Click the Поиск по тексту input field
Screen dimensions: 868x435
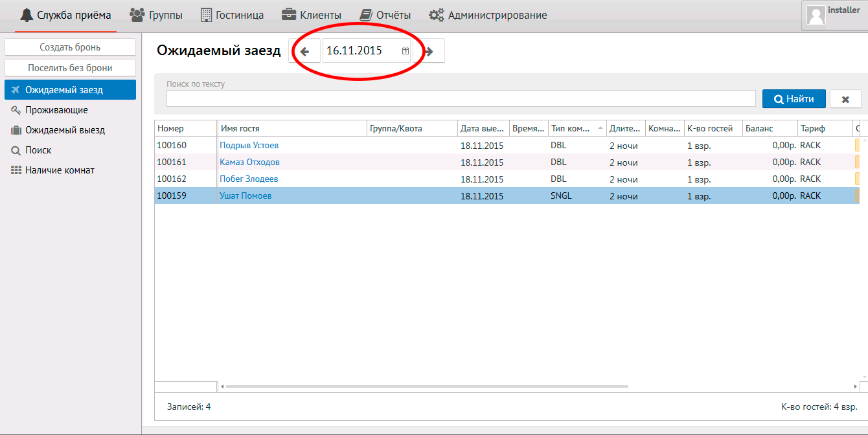[x=461, y=98]
